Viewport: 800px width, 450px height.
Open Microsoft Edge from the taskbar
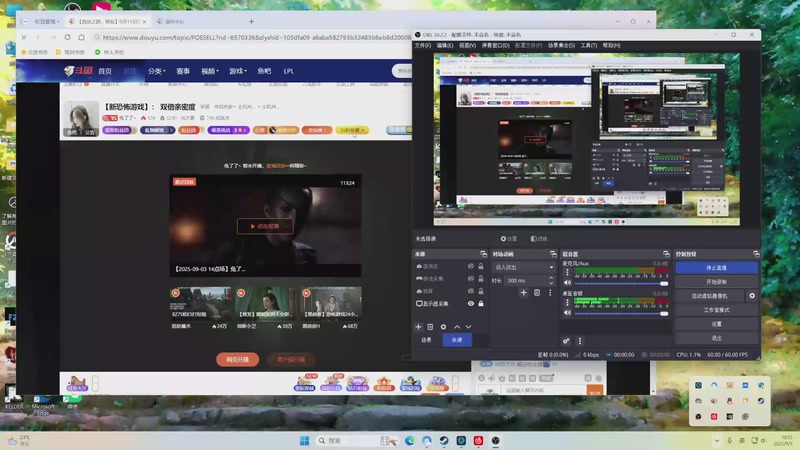pyautogui.click(x=410, y=440)
